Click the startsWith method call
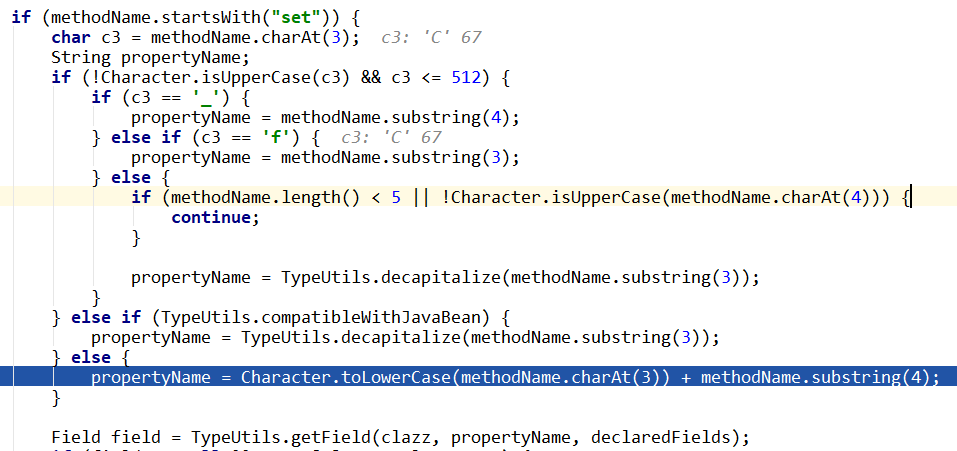This screenshot has width=957, height=451. (x=185, y=17)
